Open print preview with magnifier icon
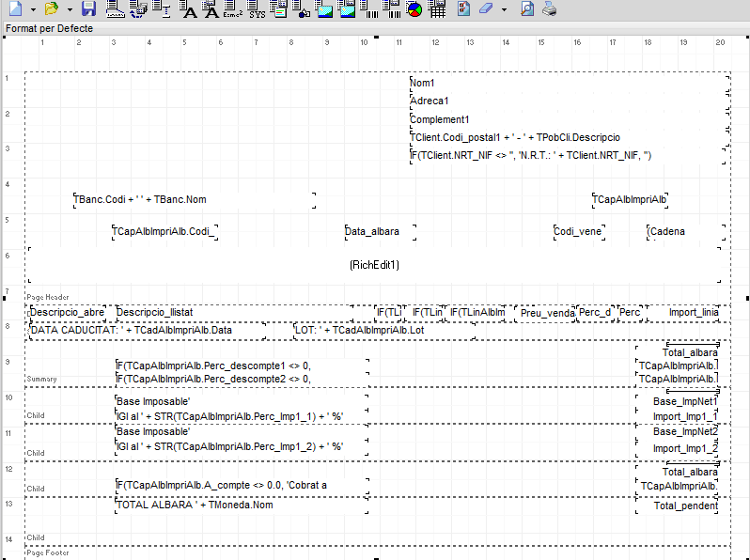Image resolution: width=750 pixels, height=560 pixels. click(526, 8)
